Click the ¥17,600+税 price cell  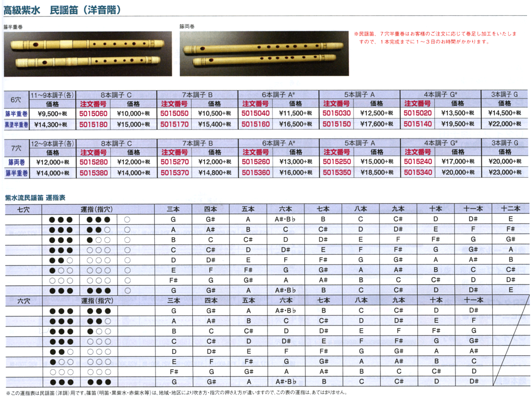point(376,124)
